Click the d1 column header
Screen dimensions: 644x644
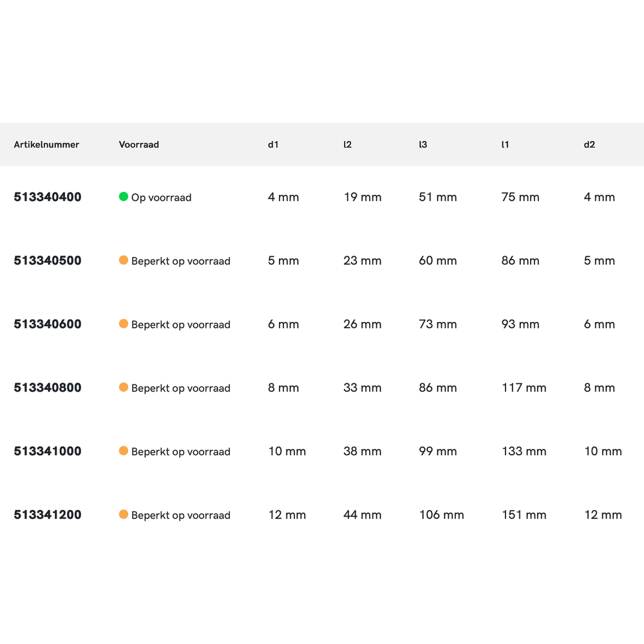(x=273, y=145)
